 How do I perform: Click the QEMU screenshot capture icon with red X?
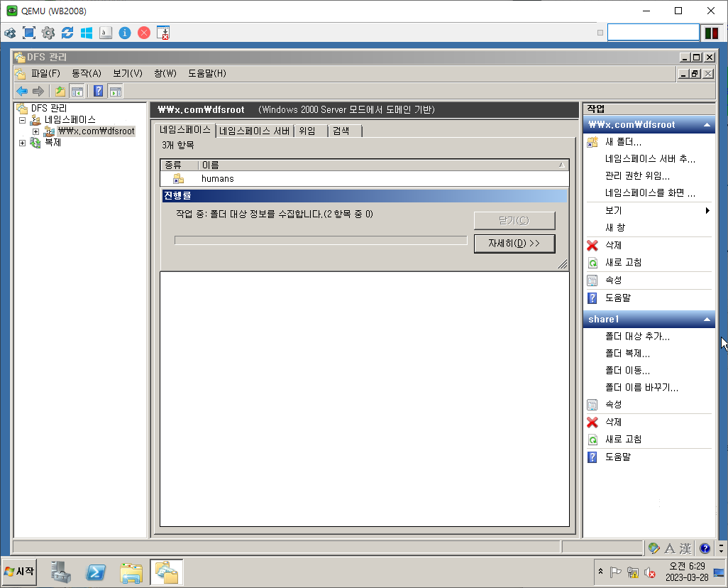tap(163, 33)
